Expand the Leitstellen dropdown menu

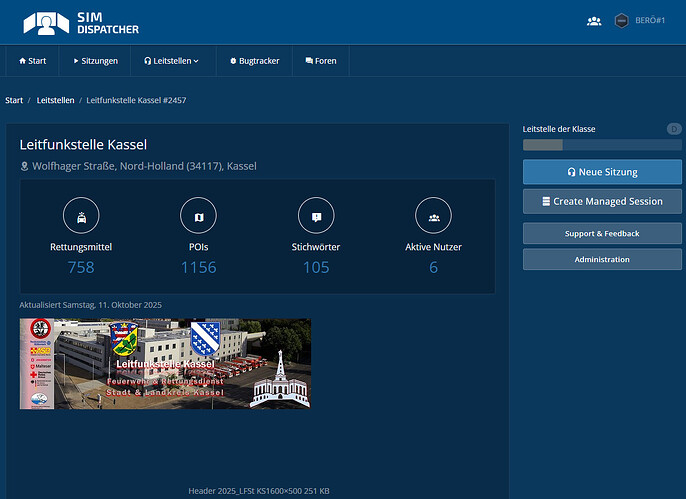point(171,61)
